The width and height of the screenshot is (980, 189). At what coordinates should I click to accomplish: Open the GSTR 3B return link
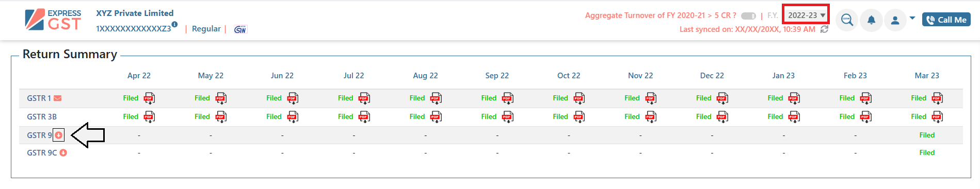pyautogui.click(x=42, y=117)
